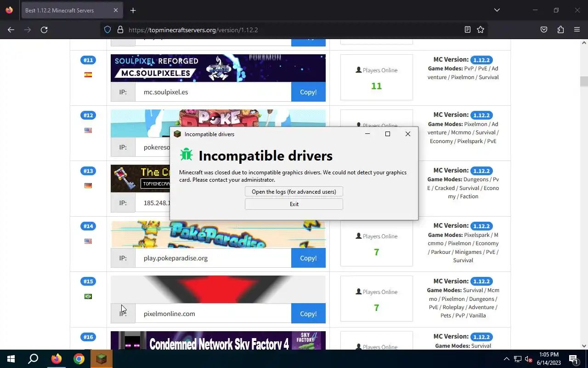Viewport: 588px width, 368px height.
Task: Open Condemned Network Sky Factory 4 banner
Action: point(218,340)
